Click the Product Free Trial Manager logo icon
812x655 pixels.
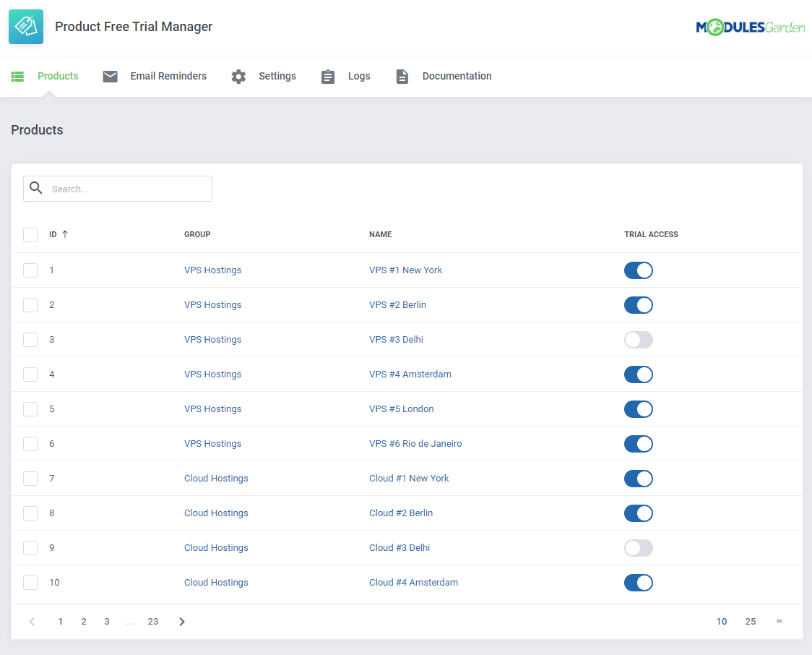(x=26, y=27)
